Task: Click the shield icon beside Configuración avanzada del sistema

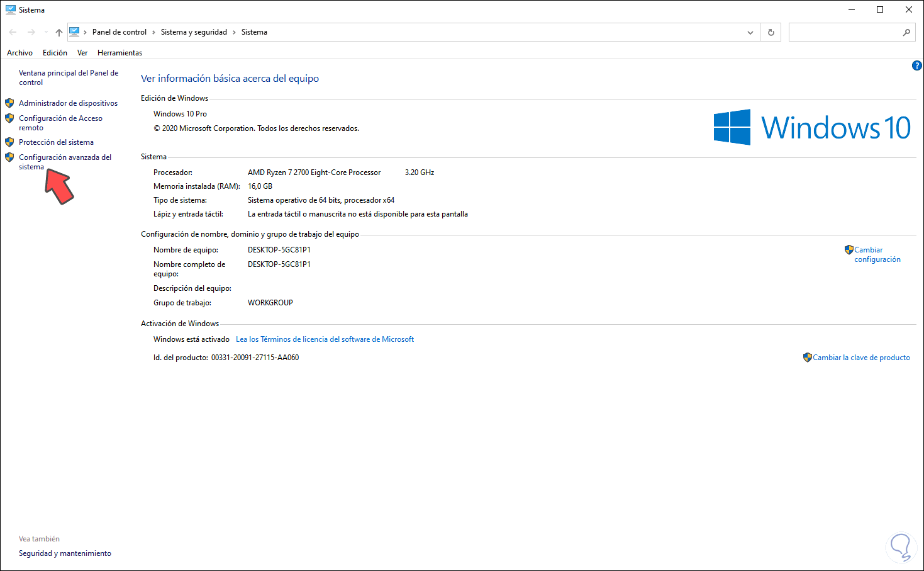Action: click(9, 157)
